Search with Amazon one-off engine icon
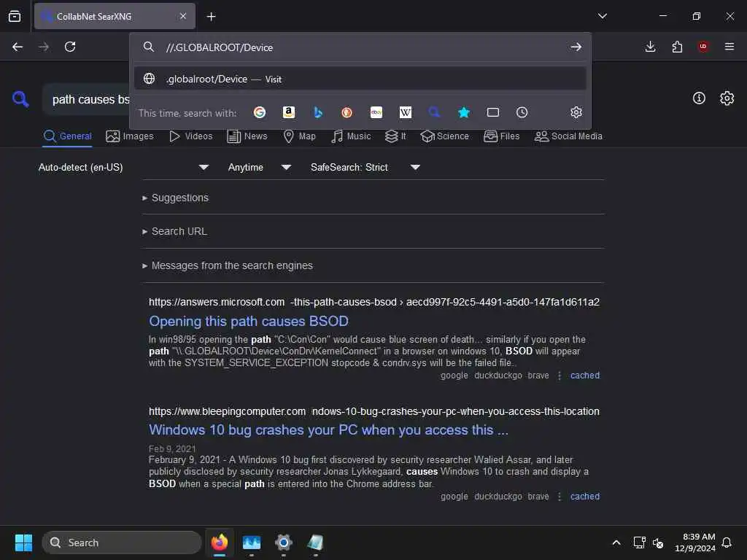Image resolution: width=747 pixels, height=560 pixels. [289, 112]
